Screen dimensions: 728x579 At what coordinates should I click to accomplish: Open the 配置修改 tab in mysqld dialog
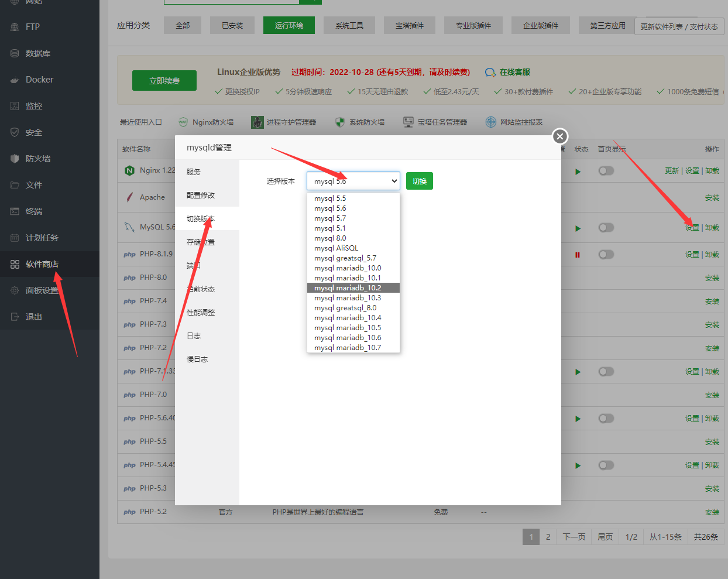[207, 195]
